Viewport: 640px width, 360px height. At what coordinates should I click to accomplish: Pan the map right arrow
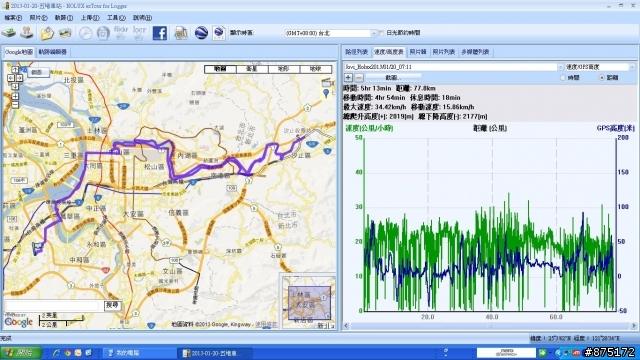tap(19, 78)
